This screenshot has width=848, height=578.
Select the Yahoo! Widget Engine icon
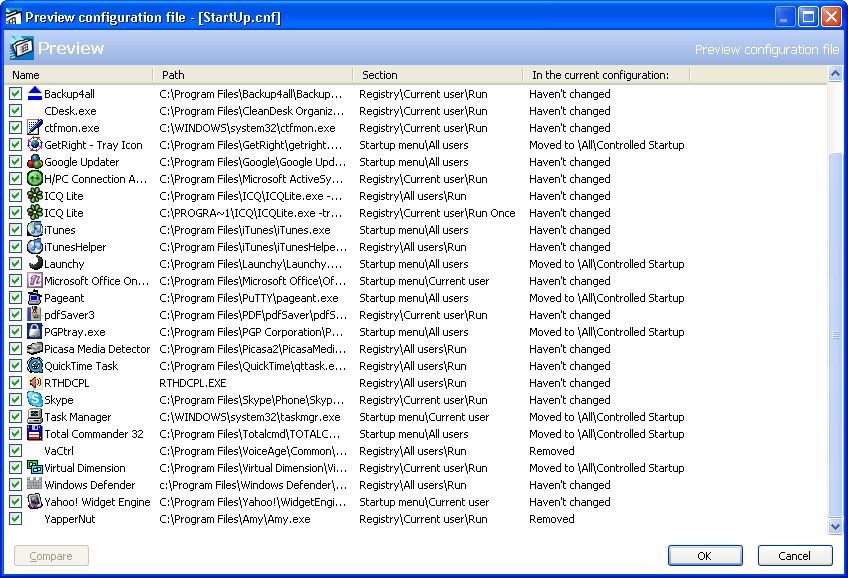click(x=35, y=501)
